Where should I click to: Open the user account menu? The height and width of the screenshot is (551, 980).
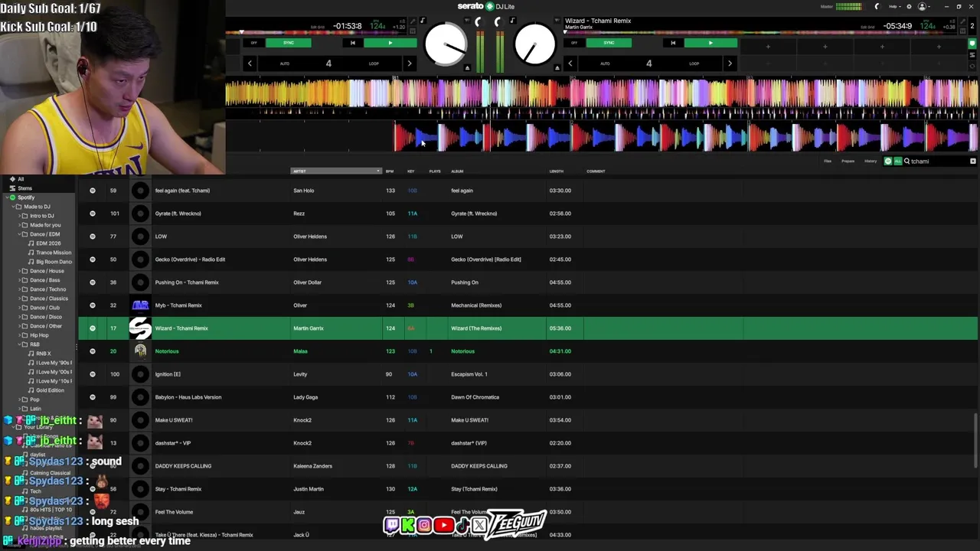coord(923,6)
